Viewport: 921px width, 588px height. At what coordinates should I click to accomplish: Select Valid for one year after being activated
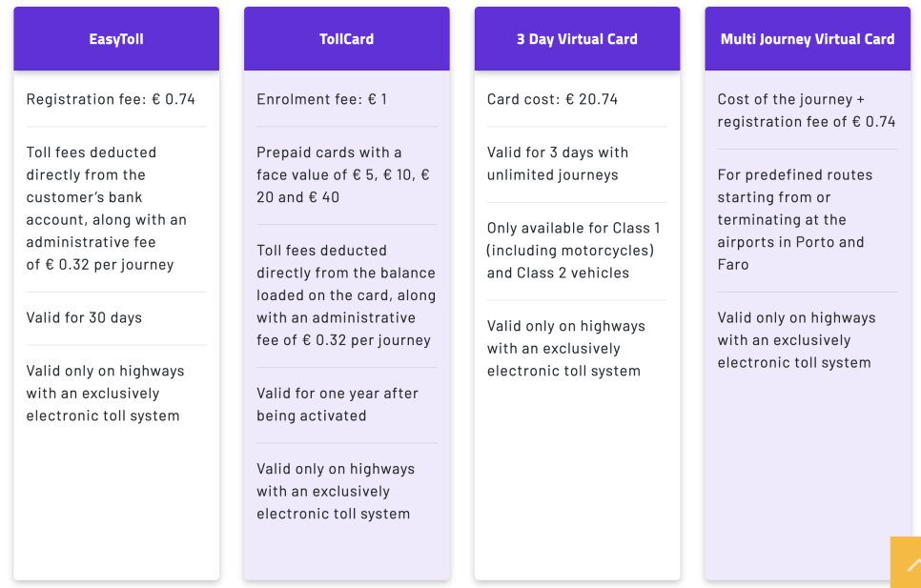point(338,404)
